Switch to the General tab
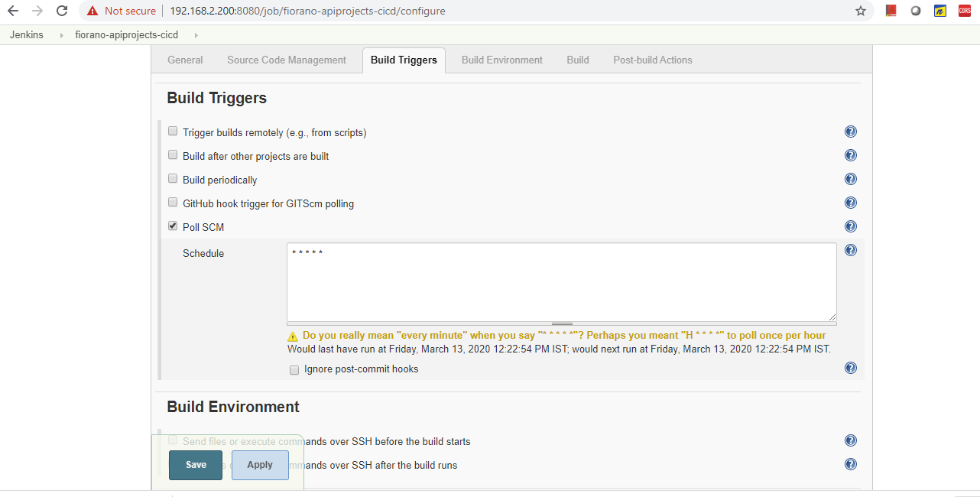The width and height of the screenshot is (980, 497). coord(185,60)
